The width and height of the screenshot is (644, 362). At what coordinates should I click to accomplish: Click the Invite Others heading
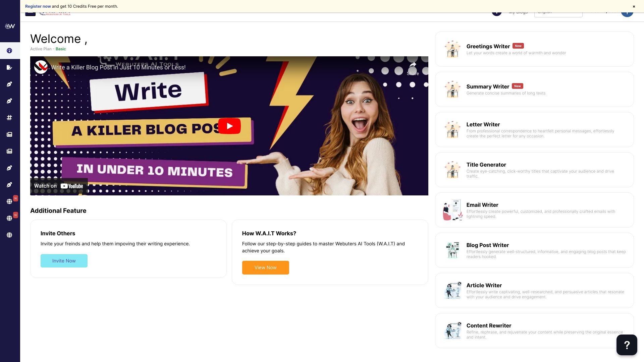coord(58,233)
